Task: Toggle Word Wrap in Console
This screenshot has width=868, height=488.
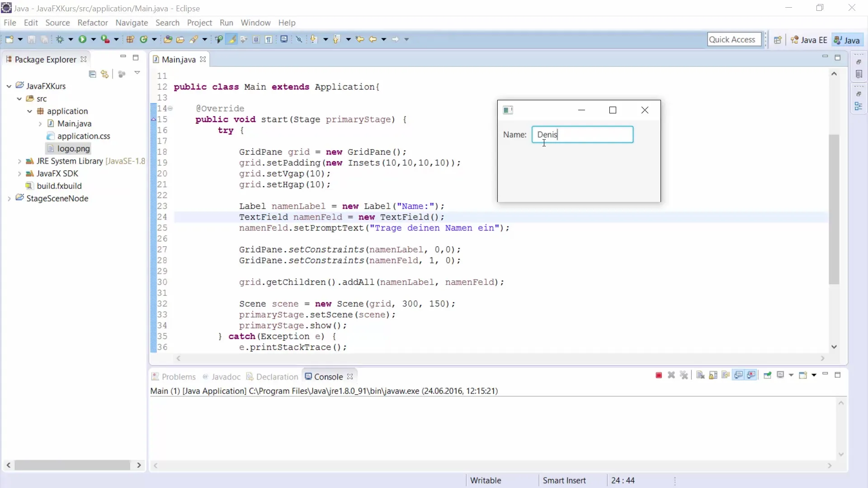Action: pyautogui.click(x=726, y=375)
